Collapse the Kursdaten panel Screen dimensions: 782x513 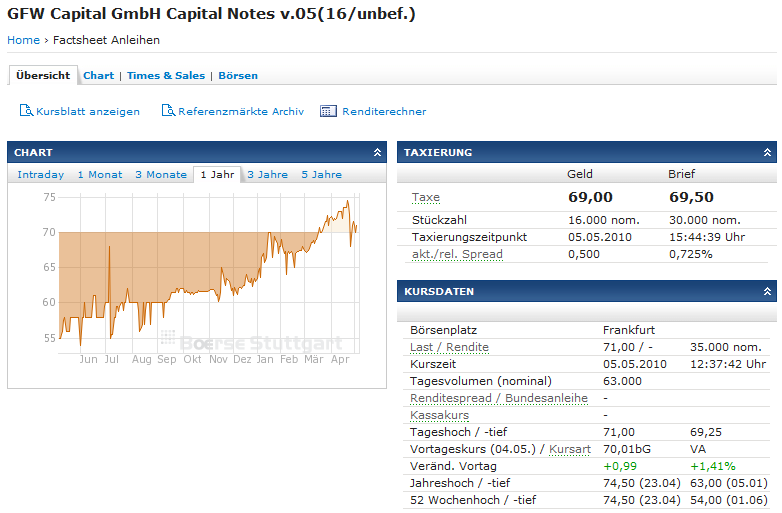pyautogui.click(x=767, y=292)
